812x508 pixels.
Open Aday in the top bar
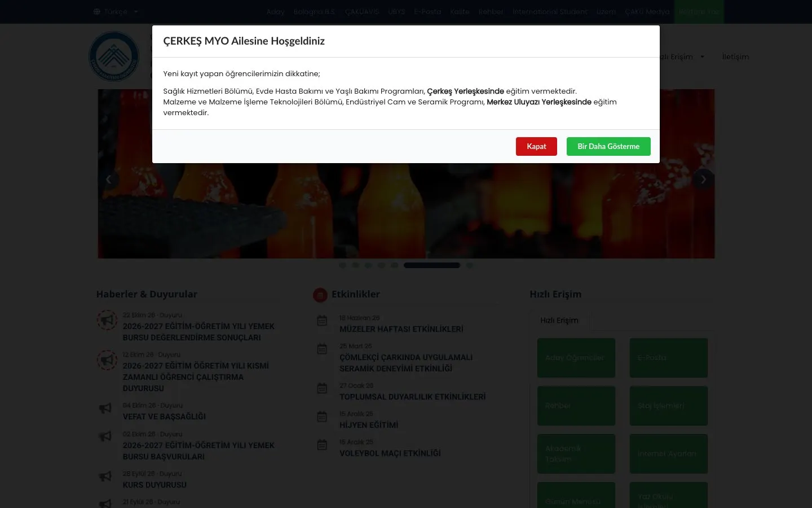click(275, 11)
